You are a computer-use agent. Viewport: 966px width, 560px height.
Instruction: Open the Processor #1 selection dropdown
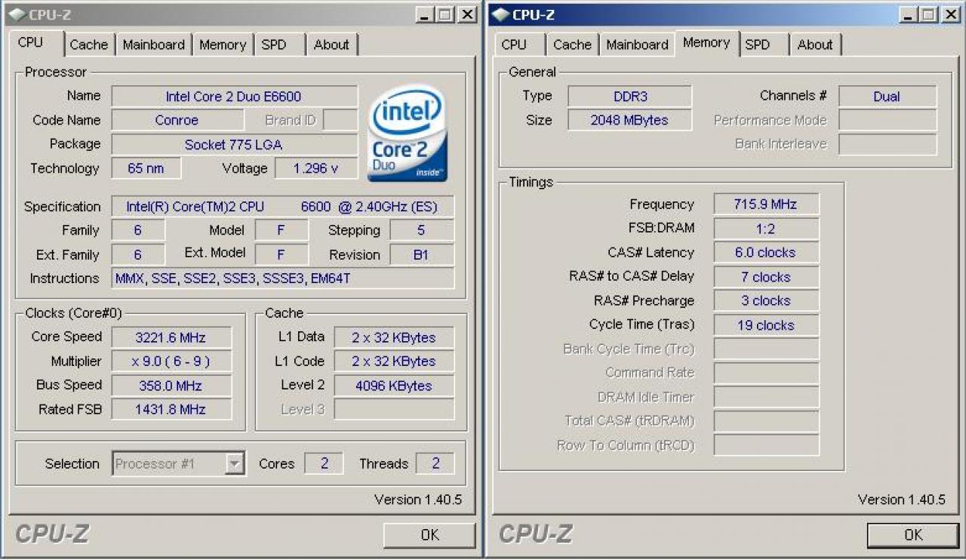(235, 463)
